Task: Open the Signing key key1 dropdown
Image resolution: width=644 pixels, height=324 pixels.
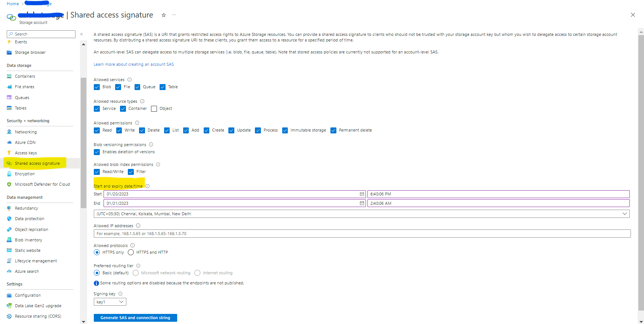Action: [110, 302]
